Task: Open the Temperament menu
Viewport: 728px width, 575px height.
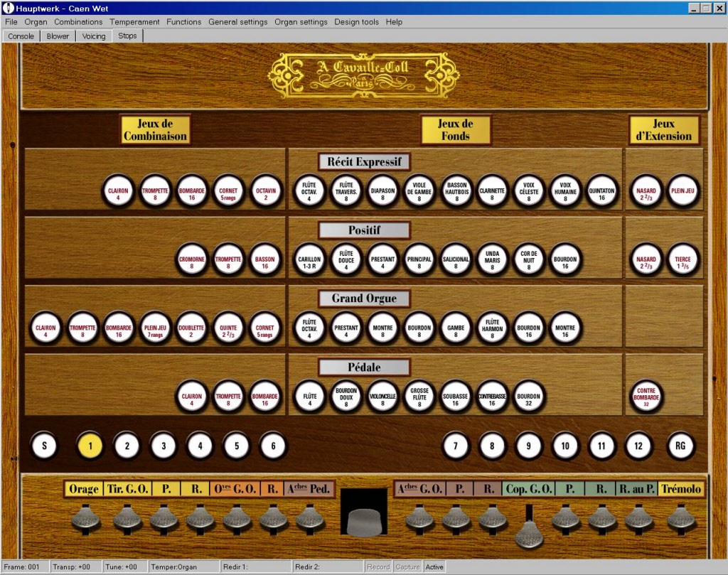Action: pyautogui.click(x=134, y=22)
